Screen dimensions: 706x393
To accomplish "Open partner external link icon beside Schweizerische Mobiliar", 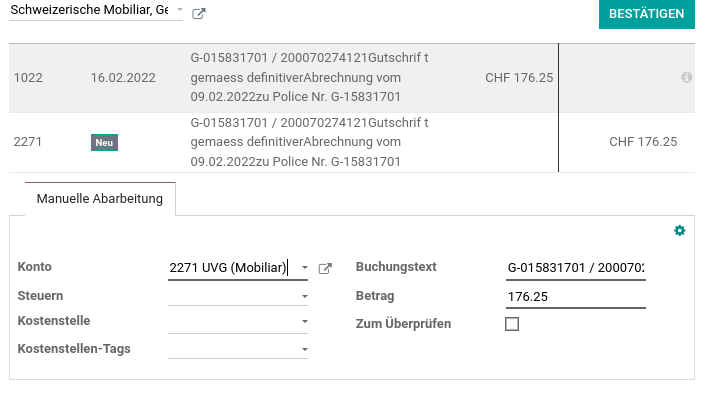I will [199, 14].
